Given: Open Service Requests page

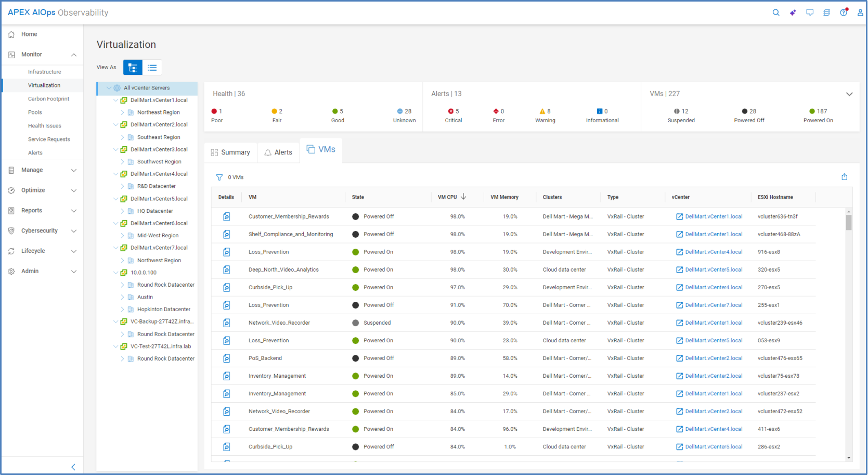Looking at the screenshot, I should click(x=49, y=139).
